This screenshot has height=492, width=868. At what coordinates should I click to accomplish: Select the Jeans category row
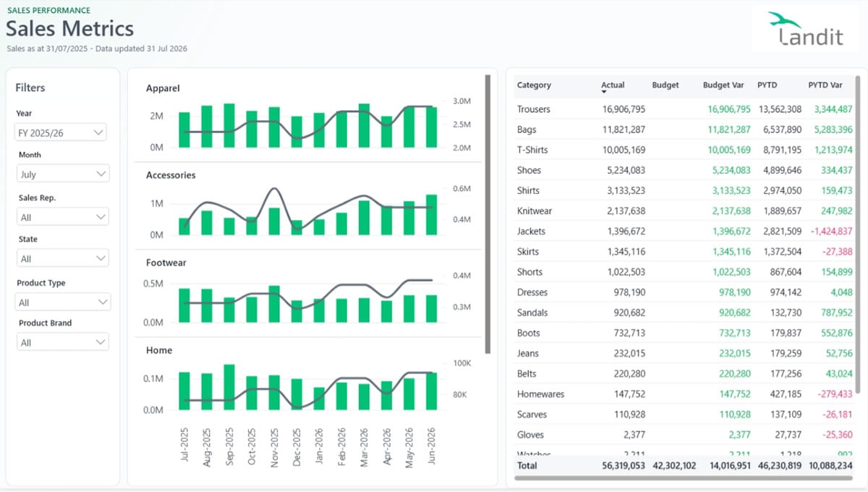point(684,353)
